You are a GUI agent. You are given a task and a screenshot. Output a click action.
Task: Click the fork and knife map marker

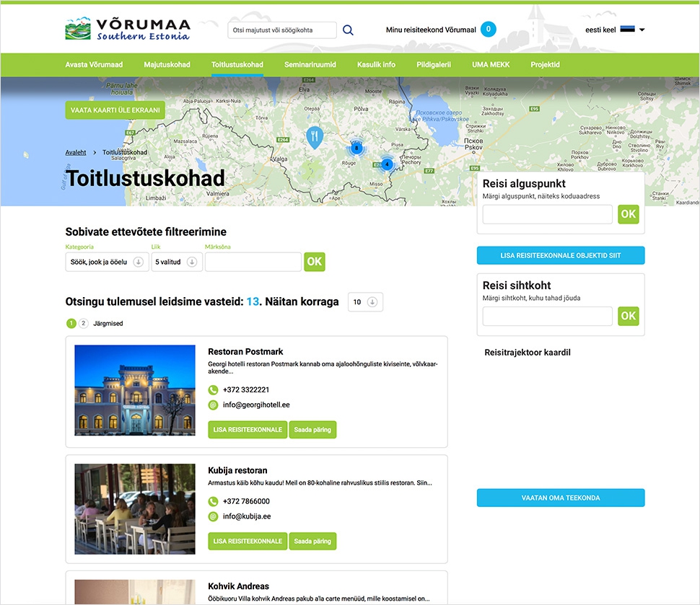[x=315, y=138]
